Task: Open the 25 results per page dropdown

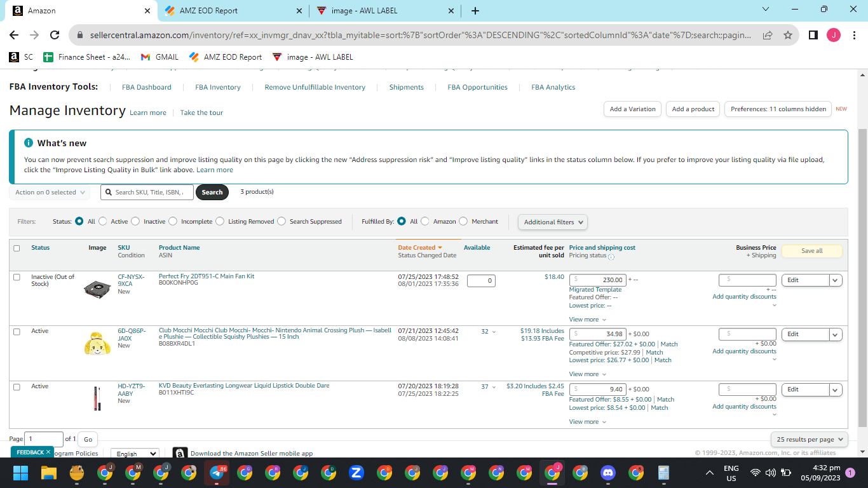Action: [810, 439]
